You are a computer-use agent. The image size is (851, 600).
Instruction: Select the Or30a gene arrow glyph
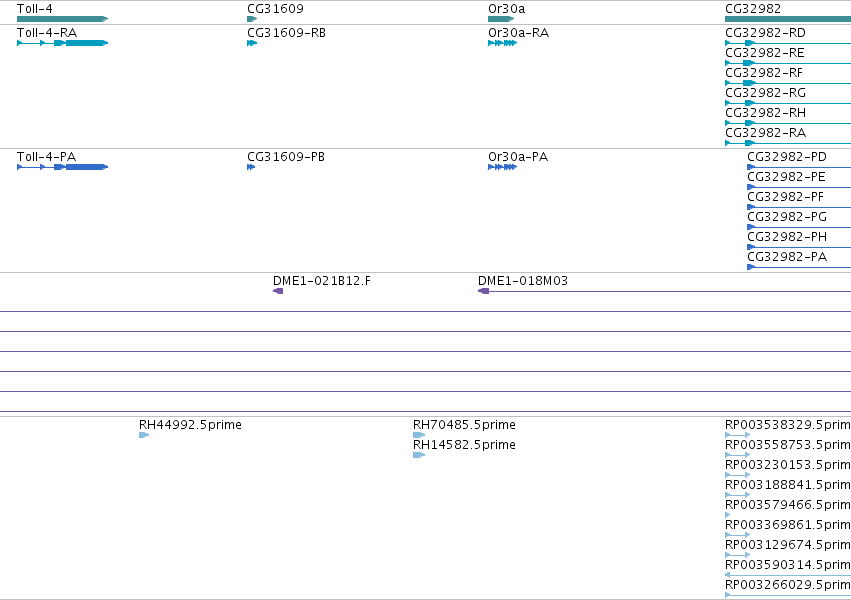pyautogui.click(x=501, y=19)
